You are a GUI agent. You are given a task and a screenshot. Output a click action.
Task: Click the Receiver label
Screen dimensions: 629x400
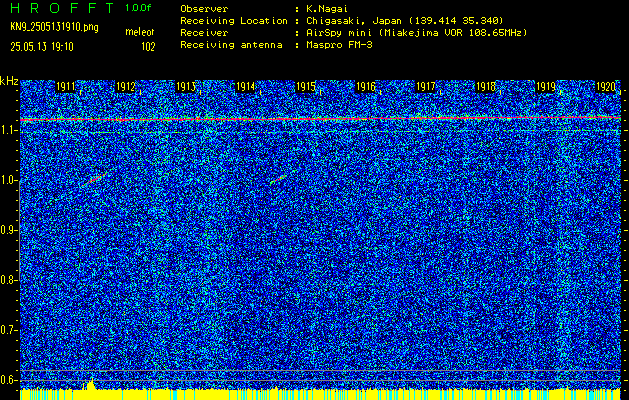tap(204, 33)
